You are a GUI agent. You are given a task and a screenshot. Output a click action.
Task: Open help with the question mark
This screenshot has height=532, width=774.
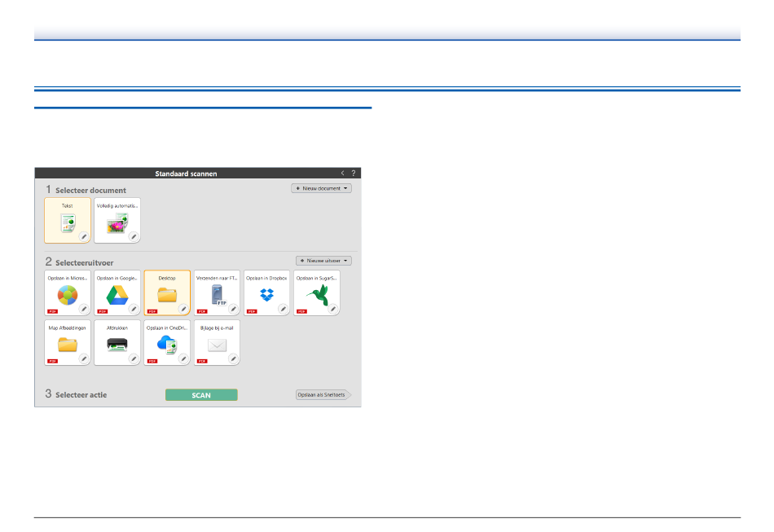(x=354, y=174)
